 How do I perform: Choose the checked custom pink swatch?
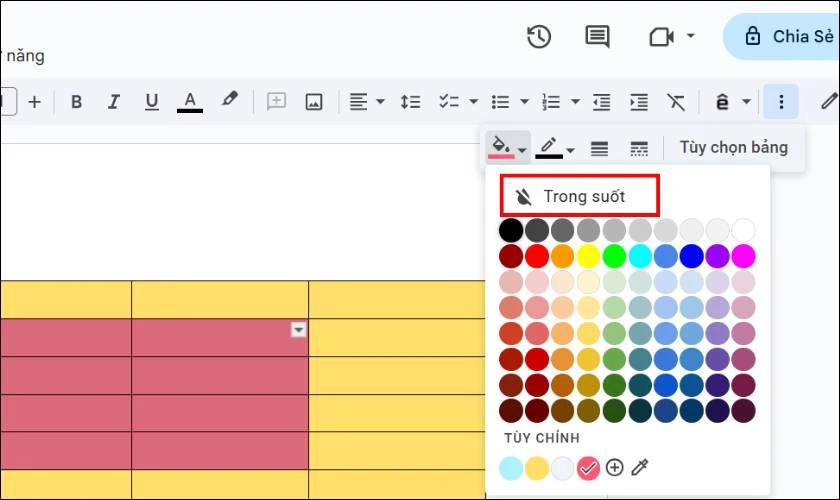(x=588, y=468)
